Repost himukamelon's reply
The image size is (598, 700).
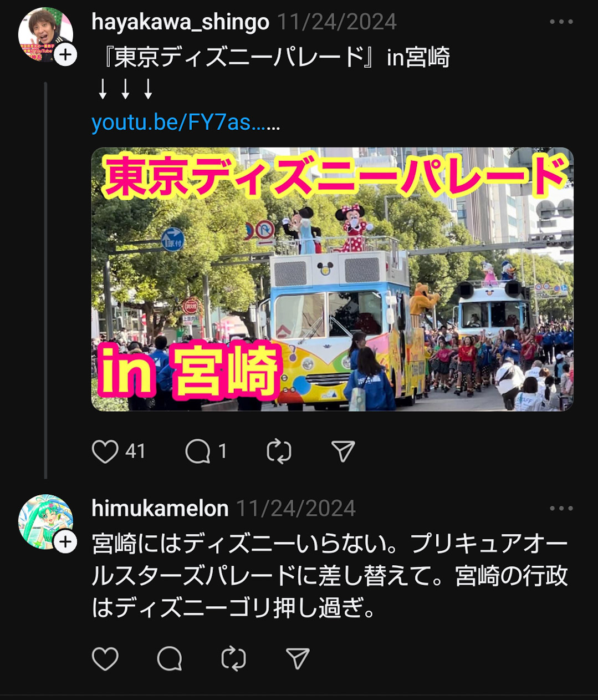click(233, 658)
